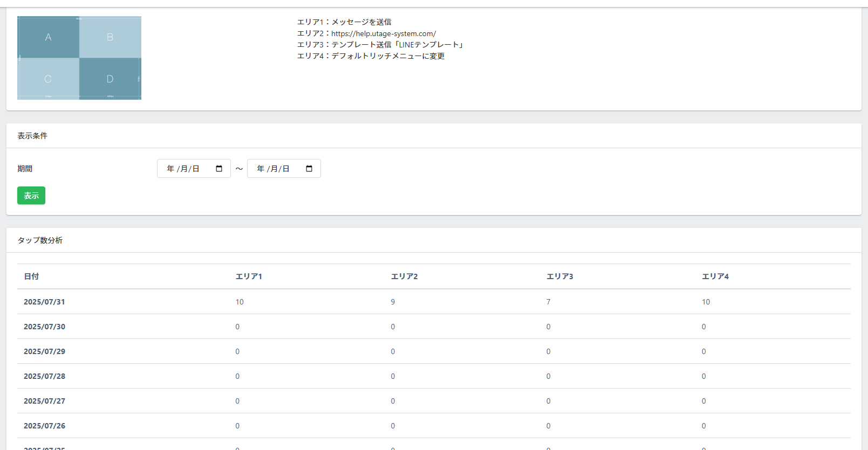868x450 pixels.
Task: Click エリア2 value 0 for 2025/07/29
Action: (x=393, y=351)
